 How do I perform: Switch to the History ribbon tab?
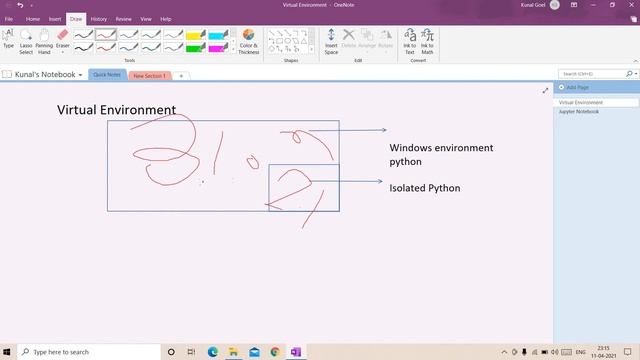[98, 19]
